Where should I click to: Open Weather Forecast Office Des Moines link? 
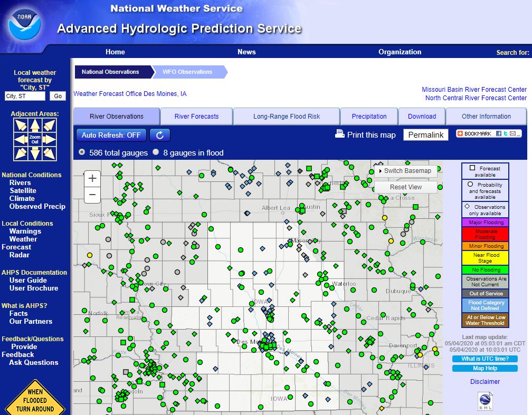pos(130,93)
